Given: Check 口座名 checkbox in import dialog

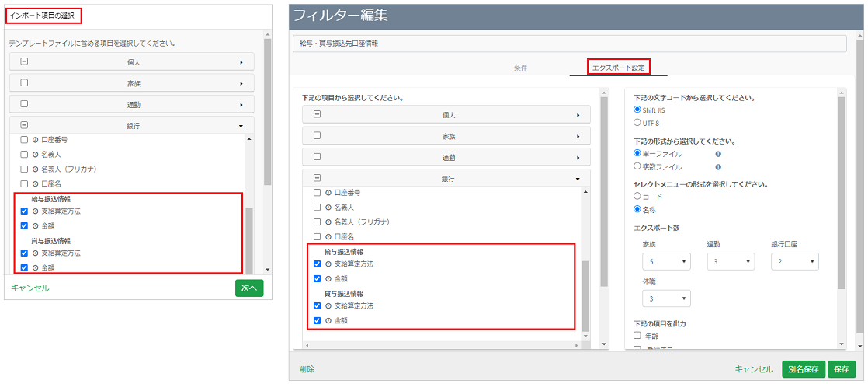Looking at the screenshot, I should pos(24,183).
